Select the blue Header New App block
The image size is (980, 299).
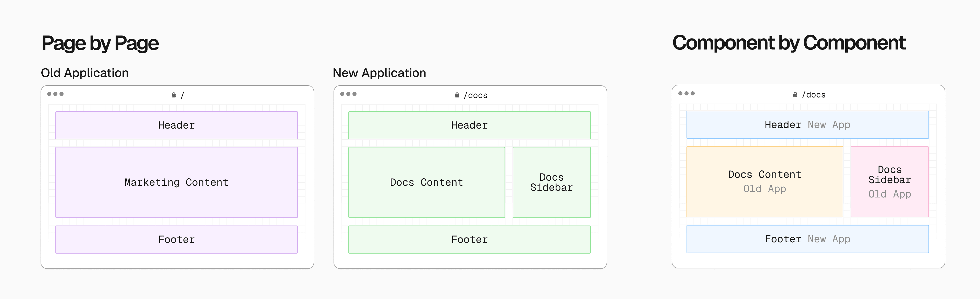(x=807, y=125)
